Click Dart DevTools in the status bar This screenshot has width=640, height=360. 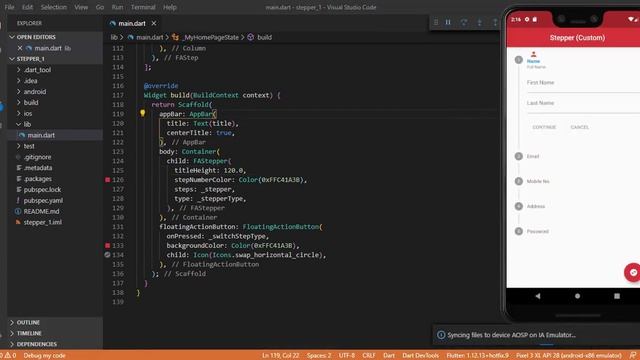coord(420,356)
